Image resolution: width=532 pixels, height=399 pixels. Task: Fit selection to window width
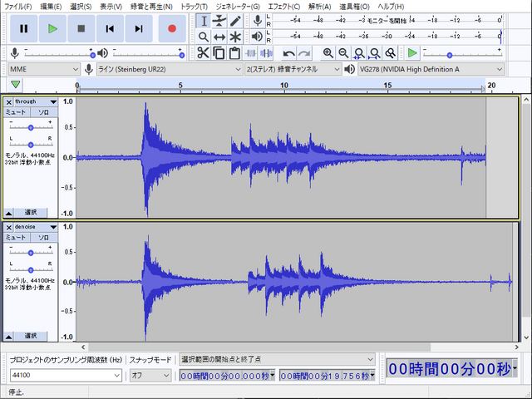tap(359, 53)
